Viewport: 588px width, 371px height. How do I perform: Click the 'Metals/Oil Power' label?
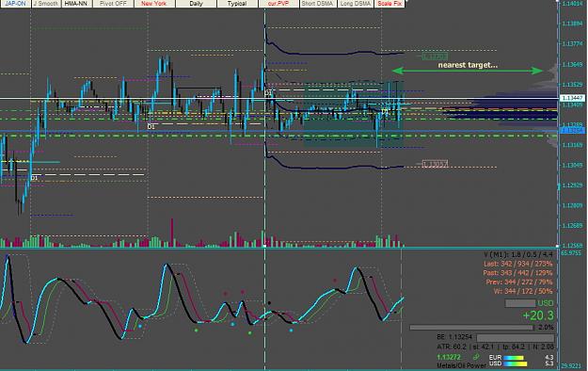(462, 365)
